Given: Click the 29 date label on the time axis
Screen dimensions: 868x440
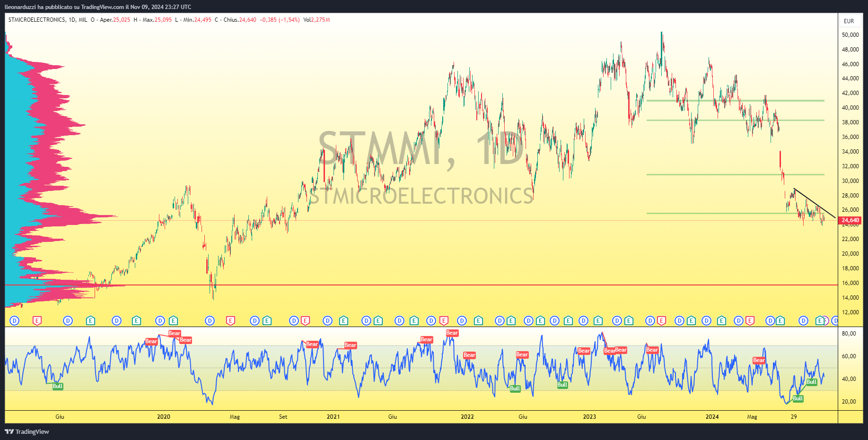Looking at the screenshot, I should tap(794, 417).
